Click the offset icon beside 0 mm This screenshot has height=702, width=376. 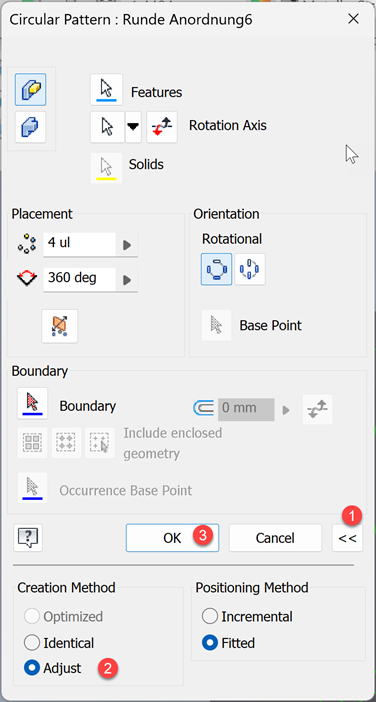[203, 408]
